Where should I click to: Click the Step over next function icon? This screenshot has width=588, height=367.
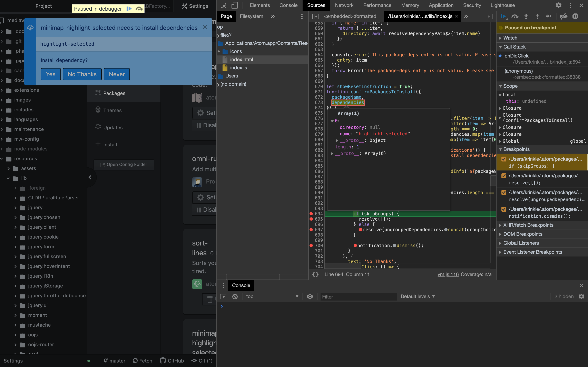tap(515, 17)
